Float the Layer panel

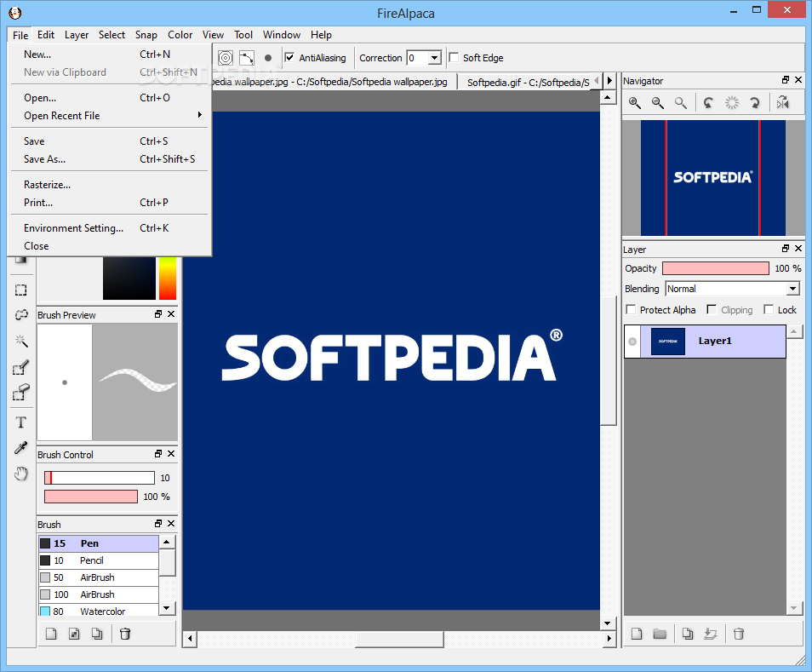click(786, 249)
